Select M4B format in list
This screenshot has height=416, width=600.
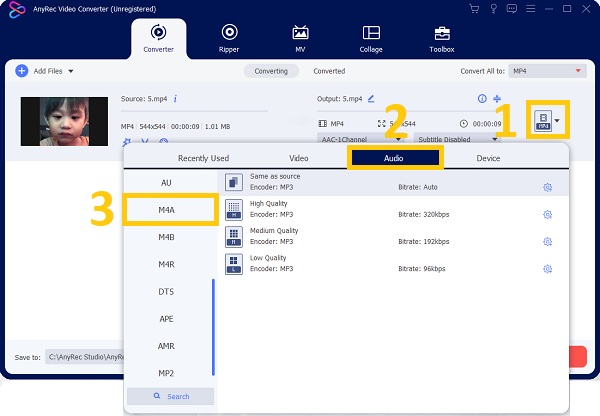[166, 237]
